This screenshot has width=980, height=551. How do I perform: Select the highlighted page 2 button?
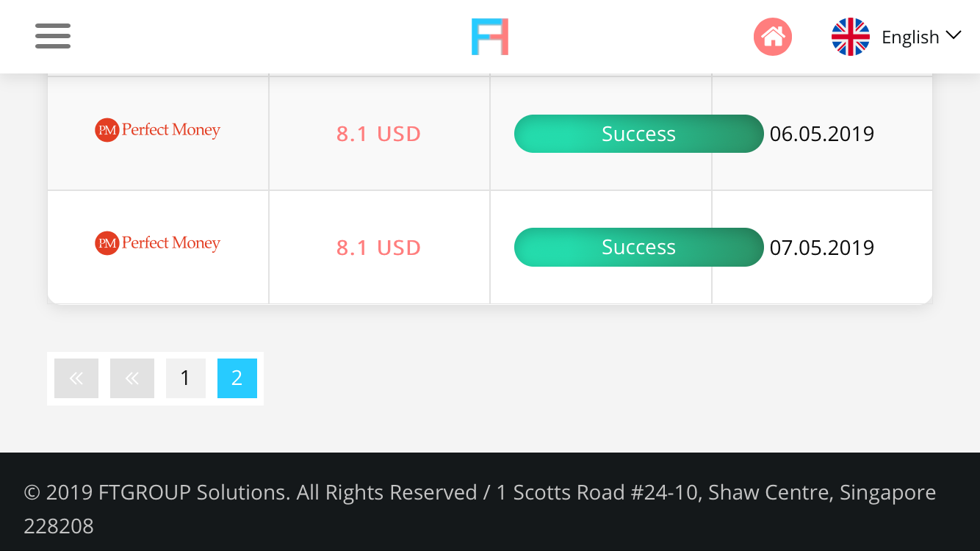[x=237, y=378]
